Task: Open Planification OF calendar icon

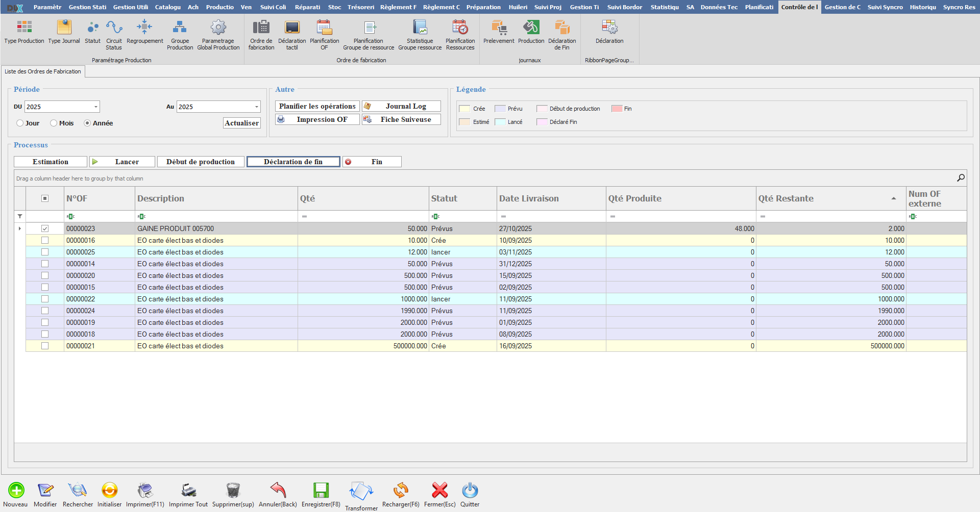Action: tap(324, 28)
